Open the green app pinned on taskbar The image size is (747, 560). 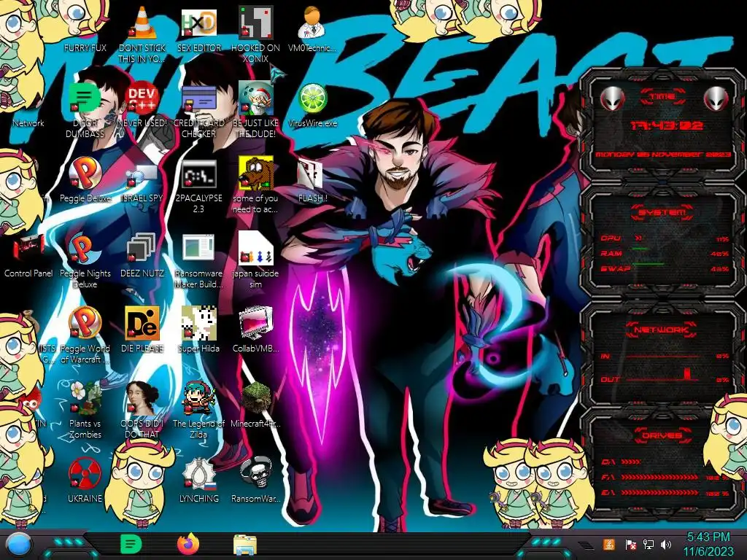pos(131,544)
